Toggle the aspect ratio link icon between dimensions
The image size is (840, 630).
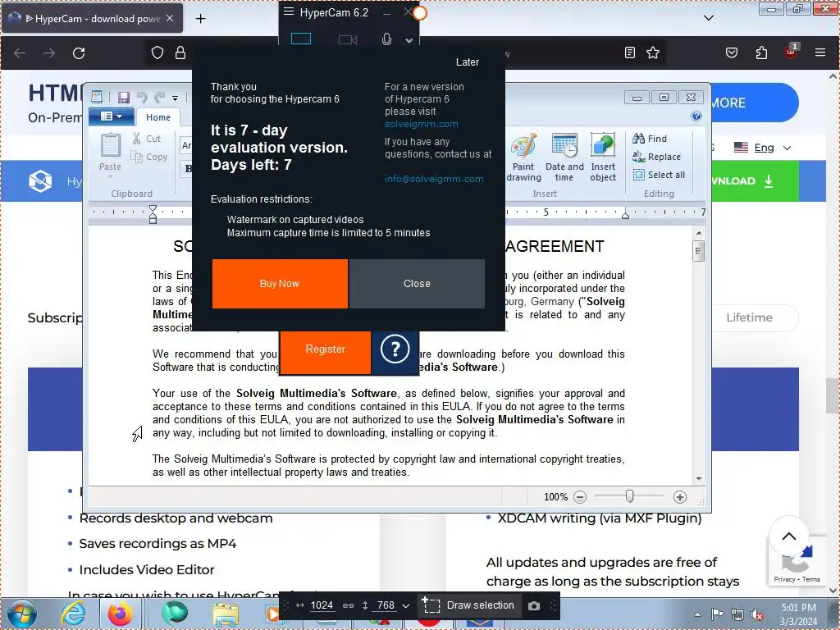point(348,605)
